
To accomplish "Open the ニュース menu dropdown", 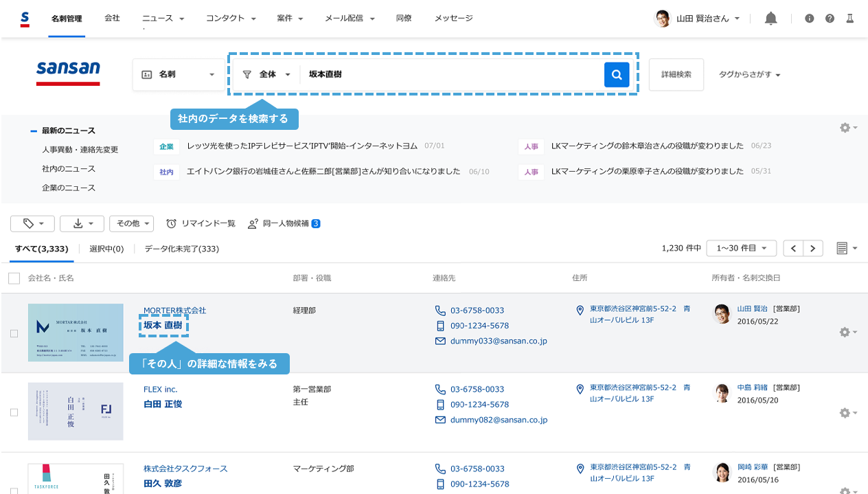I will 163,19.
